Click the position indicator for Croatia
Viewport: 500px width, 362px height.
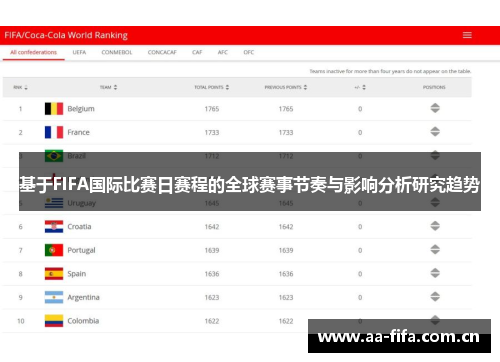435,226
